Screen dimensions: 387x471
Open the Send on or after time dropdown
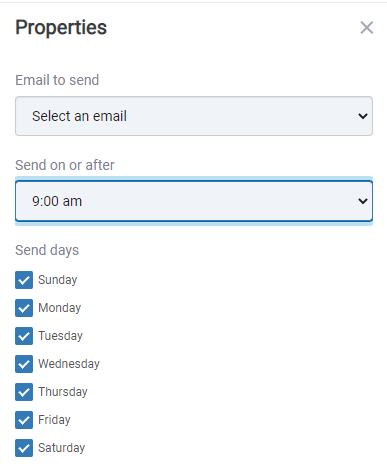point(194,201)
